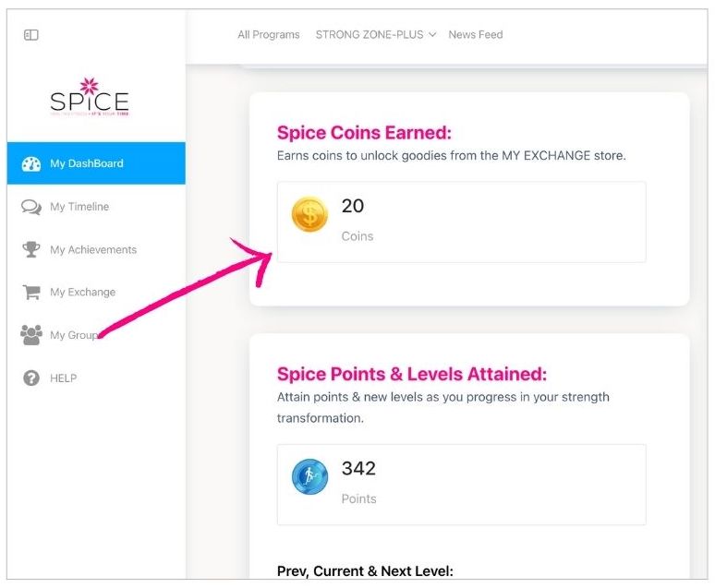Click the SPICE logo

90,97
